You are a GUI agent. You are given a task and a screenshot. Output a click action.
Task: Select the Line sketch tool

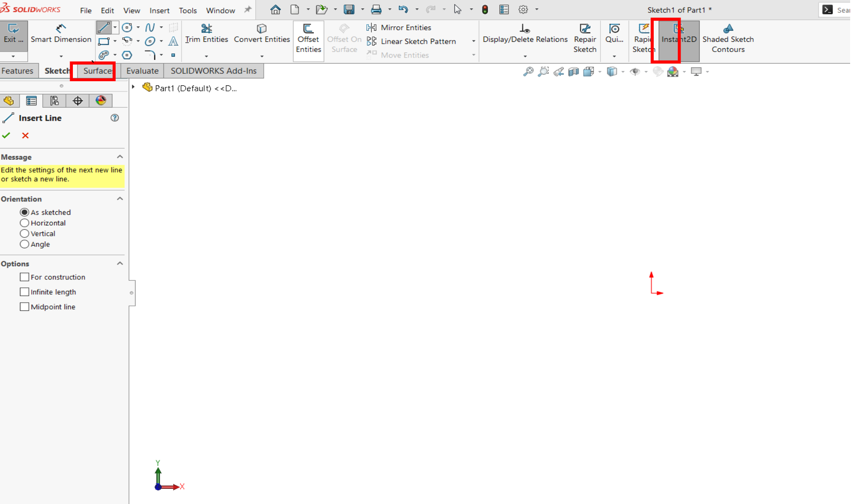click(x=103, y=27)
